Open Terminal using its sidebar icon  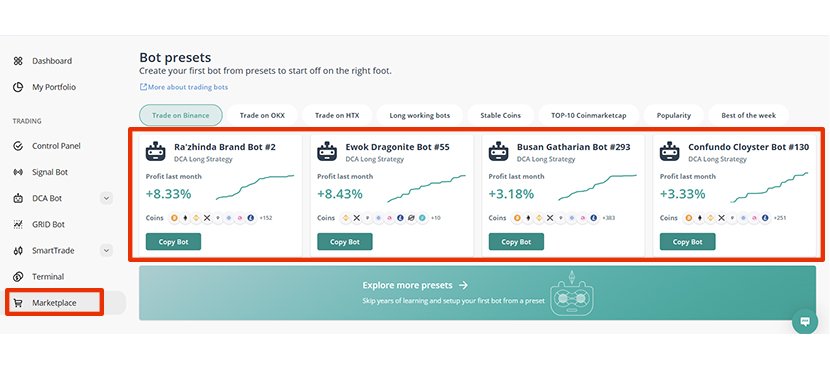[x=18, y=276]
